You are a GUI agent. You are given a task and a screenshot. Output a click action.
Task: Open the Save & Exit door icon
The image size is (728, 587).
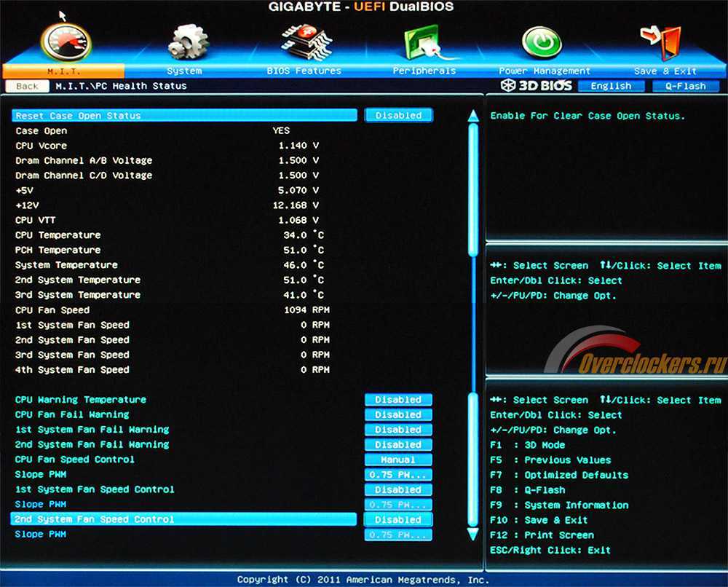pos(661,42)
